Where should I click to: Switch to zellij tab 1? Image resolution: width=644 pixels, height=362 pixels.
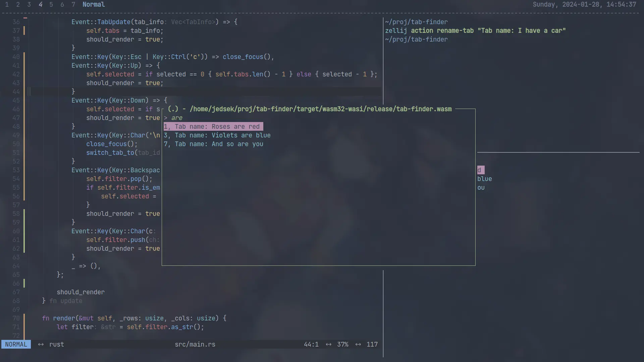click(7, 5)
